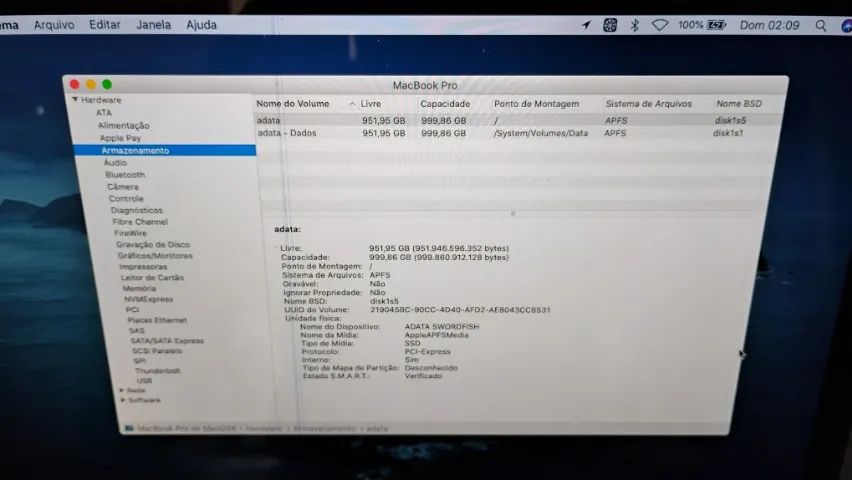Click the square status icon next to Bluetooth
Image resolution: width=852 pixels, height=480 pixels.
(x=610, y=25)
